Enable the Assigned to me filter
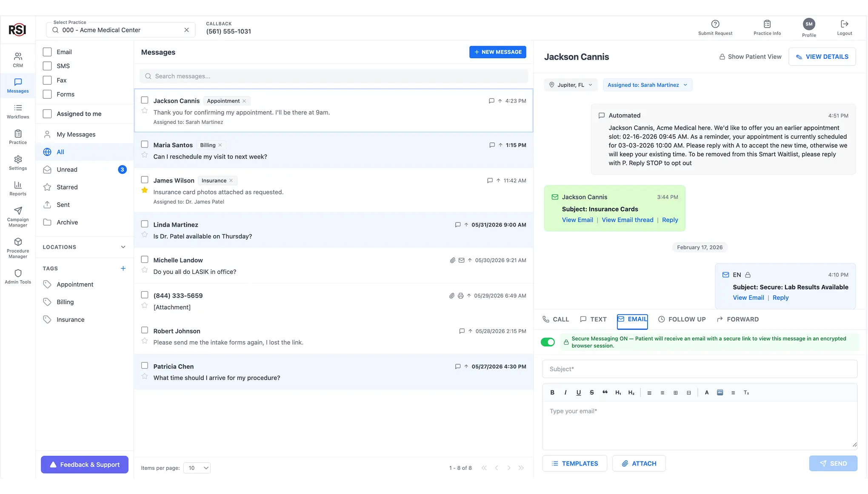The height and width of the screenshot is (494, 868). click(x=47, y=114)
